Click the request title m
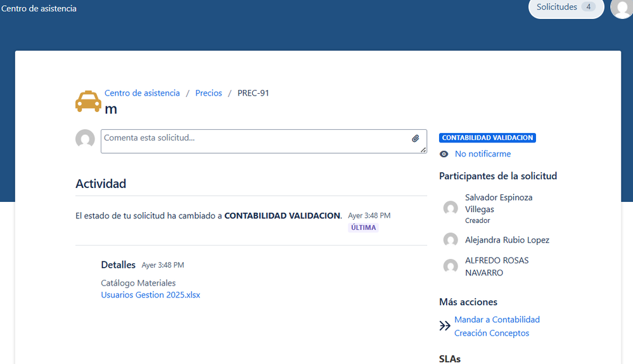This screenshot has width=633, height=364. coord(111,110)
